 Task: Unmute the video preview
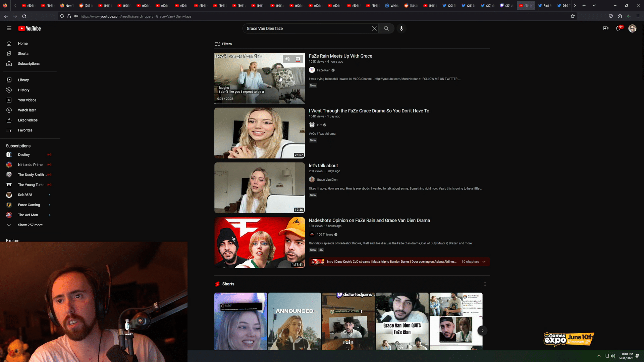coord(287,59)
